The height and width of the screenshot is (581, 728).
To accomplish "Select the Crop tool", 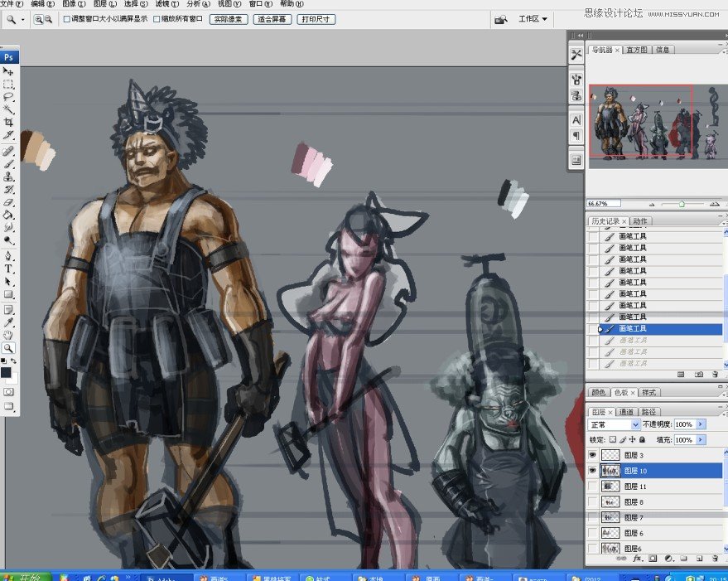I will [x=8, y=122].
